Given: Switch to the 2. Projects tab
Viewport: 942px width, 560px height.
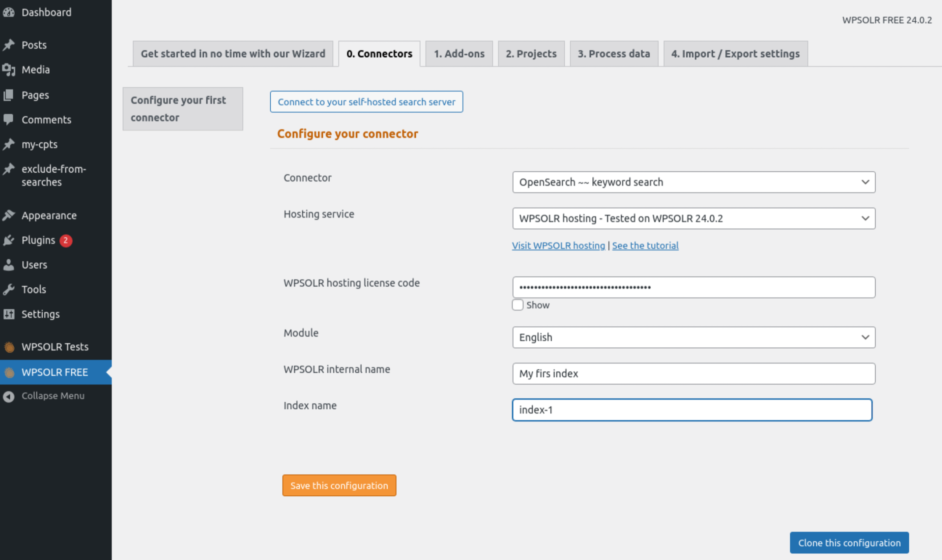Looking at the screenshot, I should click(x=531, y=54).
